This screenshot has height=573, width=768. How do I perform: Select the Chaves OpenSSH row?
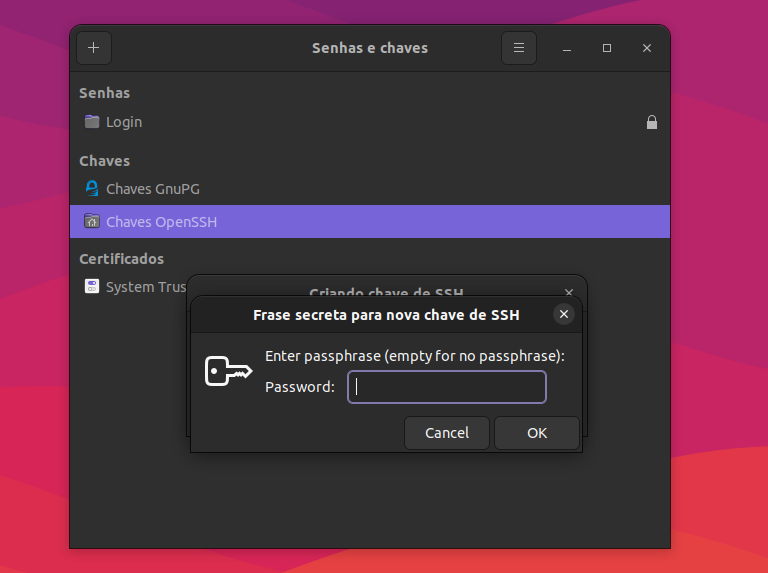[x=370, y=221]
